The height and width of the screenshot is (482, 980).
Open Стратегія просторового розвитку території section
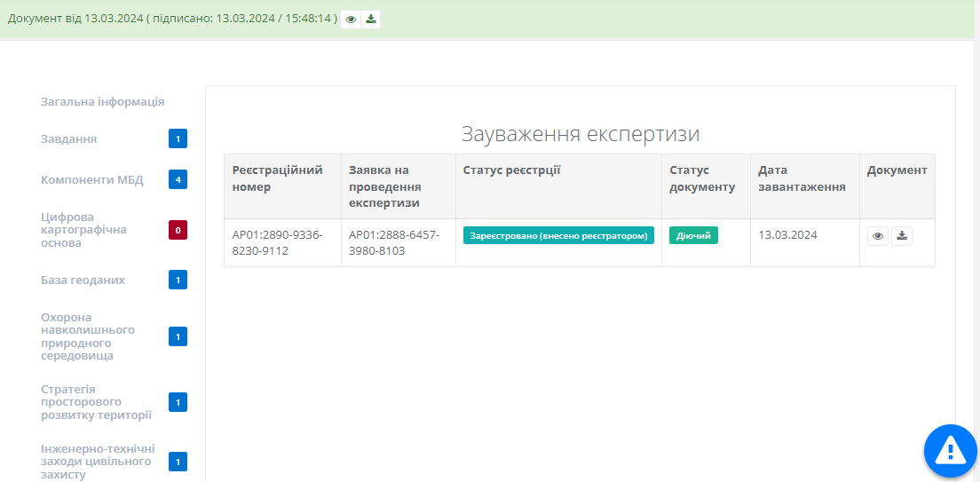tap(96, 402)
